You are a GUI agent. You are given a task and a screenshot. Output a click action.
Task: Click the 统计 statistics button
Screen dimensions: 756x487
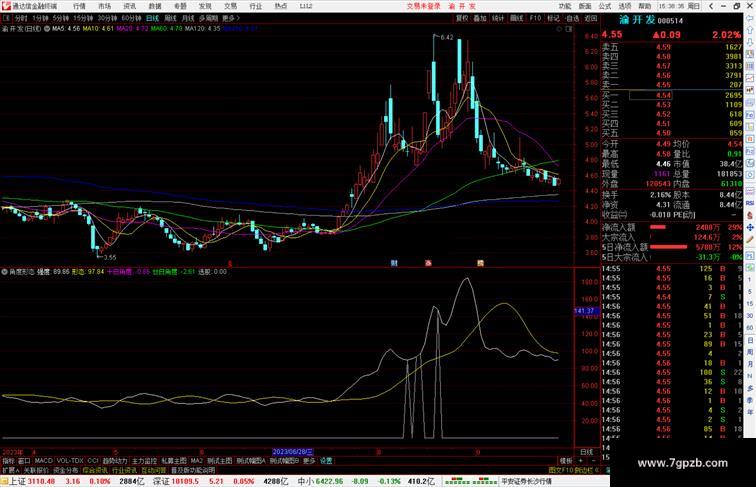tap(498, 18)
